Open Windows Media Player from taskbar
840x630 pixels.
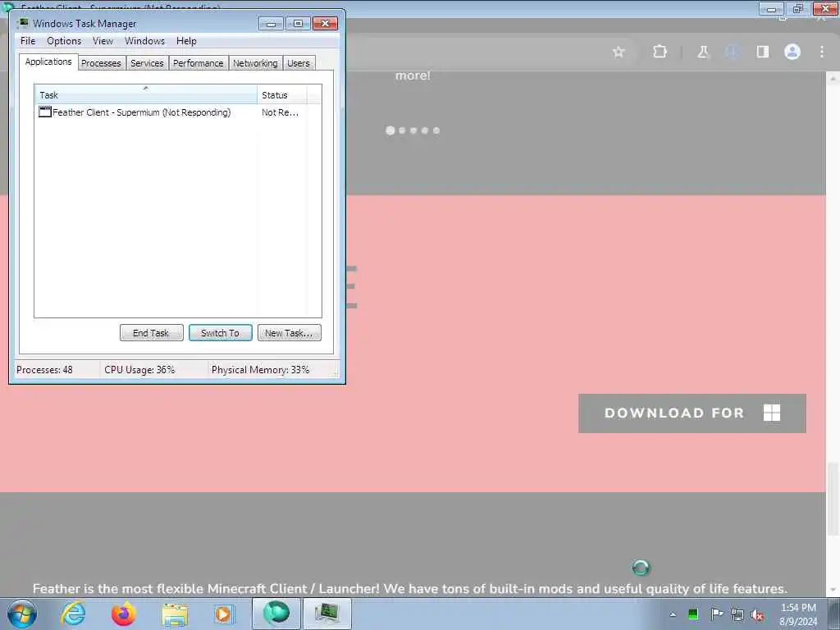click(223, 614)
